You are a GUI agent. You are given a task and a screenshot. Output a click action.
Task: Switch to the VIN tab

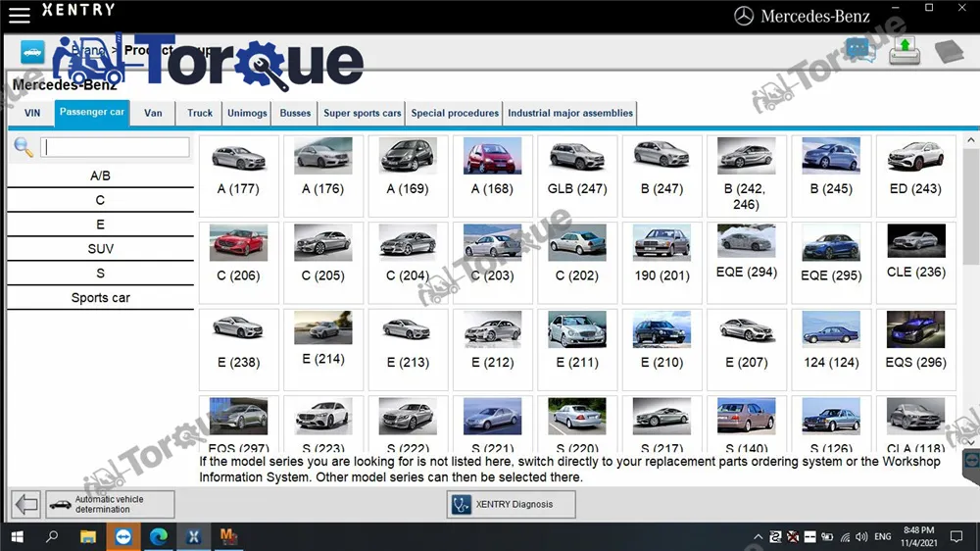[32, 113]
